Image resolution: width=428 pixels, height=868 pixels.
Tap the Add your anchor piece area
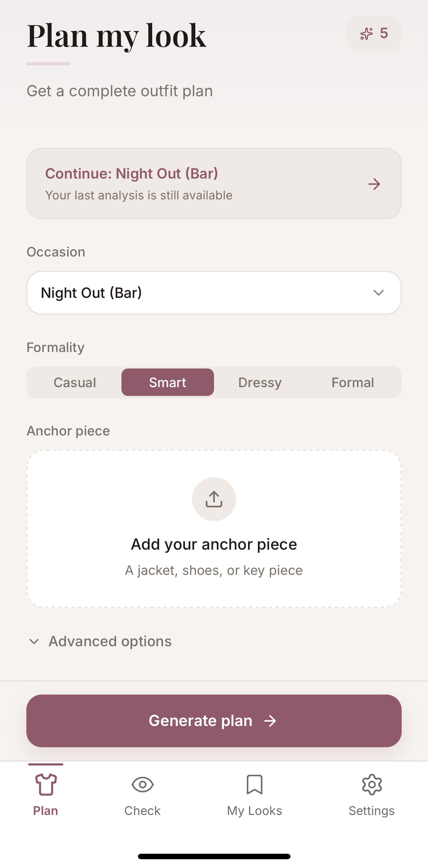(214, 545)
